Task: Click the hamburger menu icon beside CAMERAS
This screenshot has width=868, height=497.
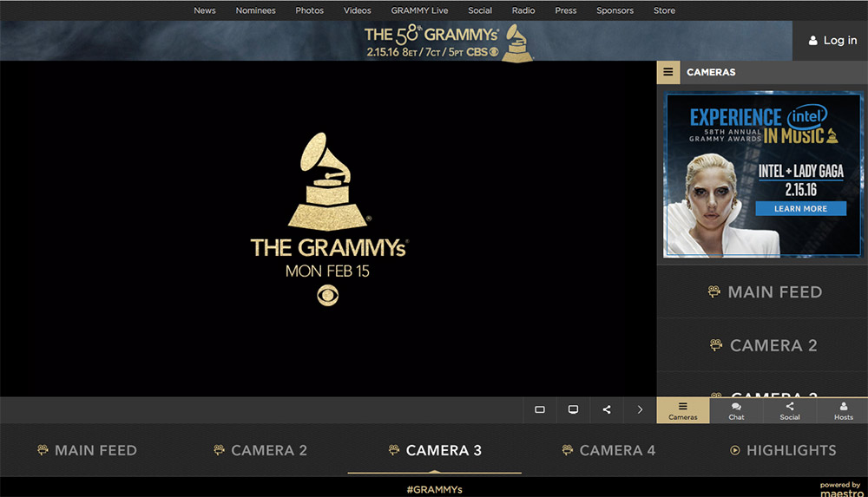Action: [x=668, y=72]
